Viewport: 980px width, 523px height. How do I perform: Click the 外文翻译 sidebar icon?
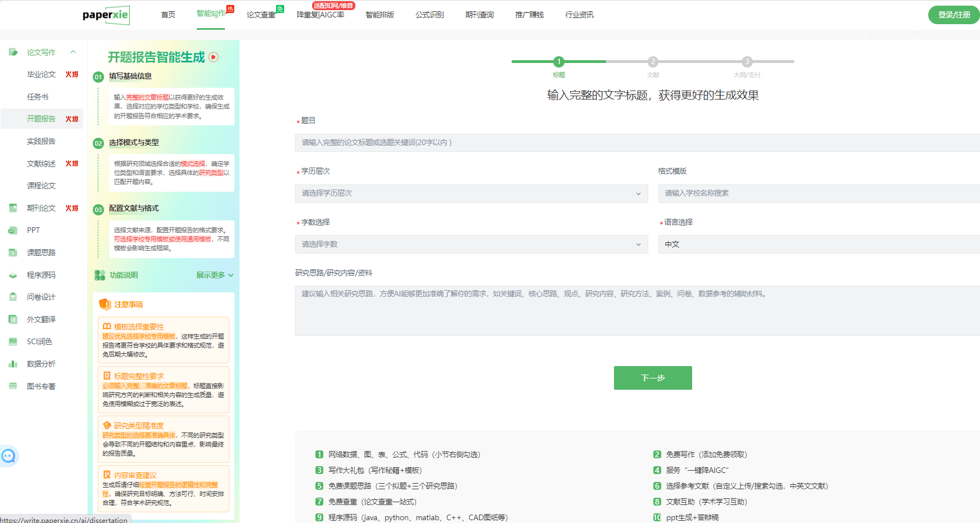[13, 319]
